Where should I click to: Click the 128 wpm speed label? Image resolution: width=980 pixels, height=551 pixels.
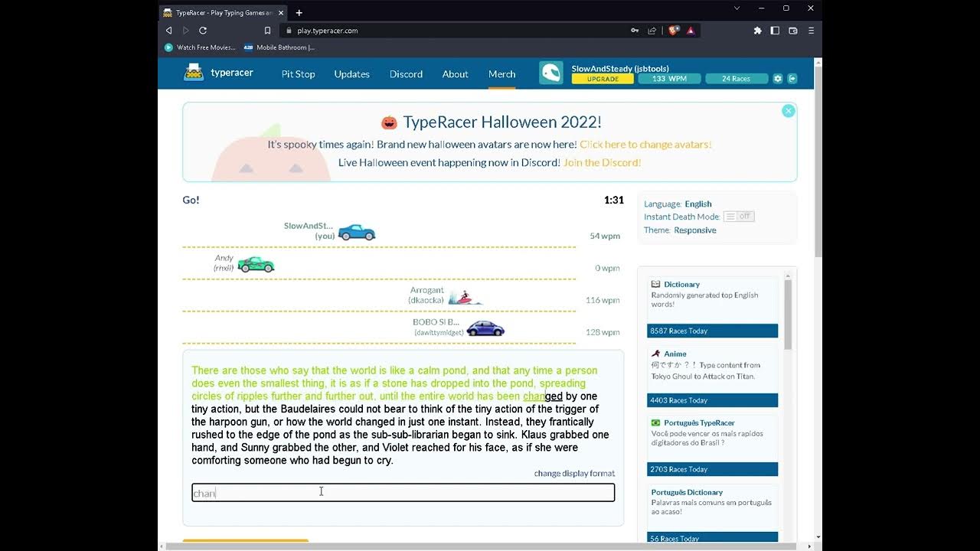(603, 332)
